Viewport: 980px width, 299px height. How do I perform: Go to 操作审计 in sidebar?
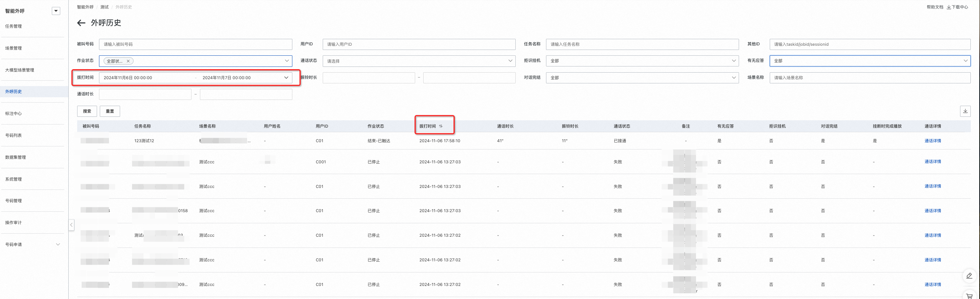pyautogui.click(x=13, y=223)
